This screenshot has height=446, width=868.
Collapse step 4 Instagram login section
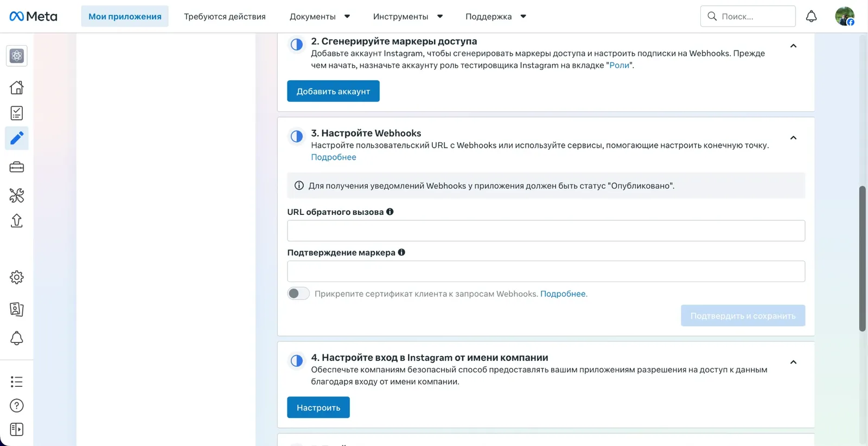tap(793, 362)
